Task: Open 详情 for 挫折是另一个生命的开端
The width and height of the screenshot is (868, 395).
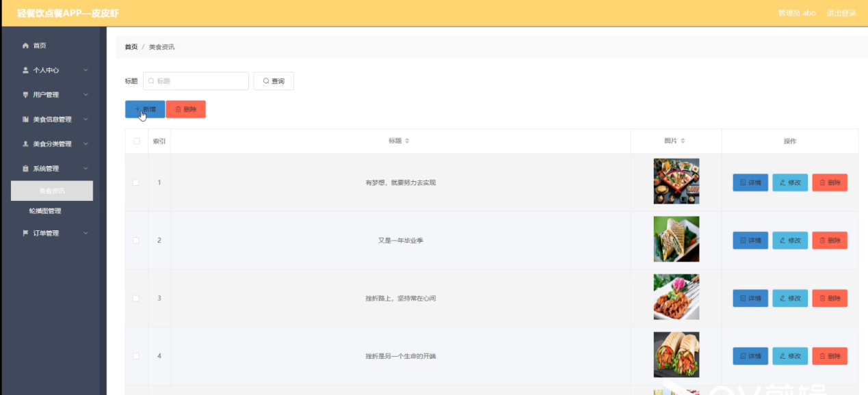Action: tap(750, 356)
